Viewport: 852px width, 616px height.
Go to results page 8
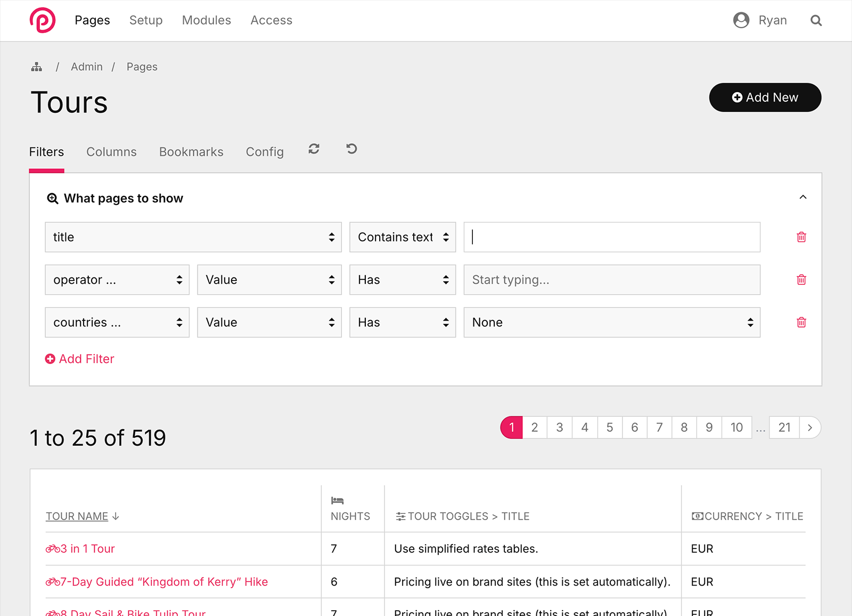click(684, 428)
